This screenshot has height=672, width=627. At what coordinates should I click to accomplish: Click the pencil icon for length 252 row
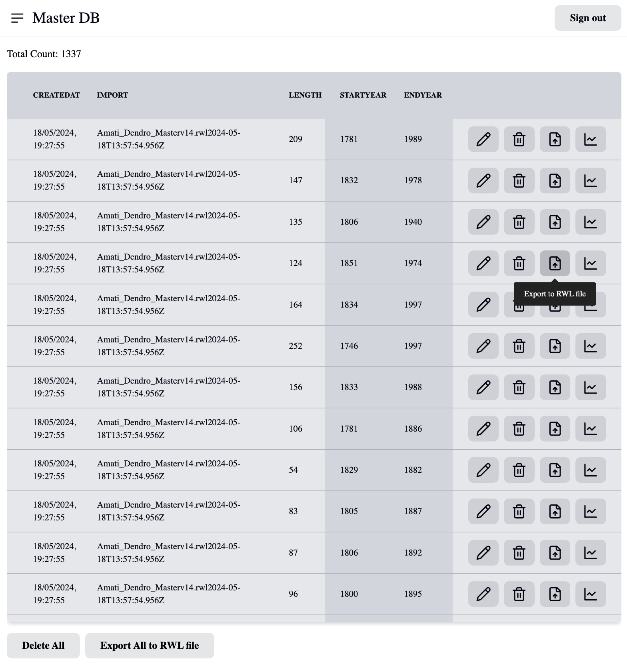(483, 346)
